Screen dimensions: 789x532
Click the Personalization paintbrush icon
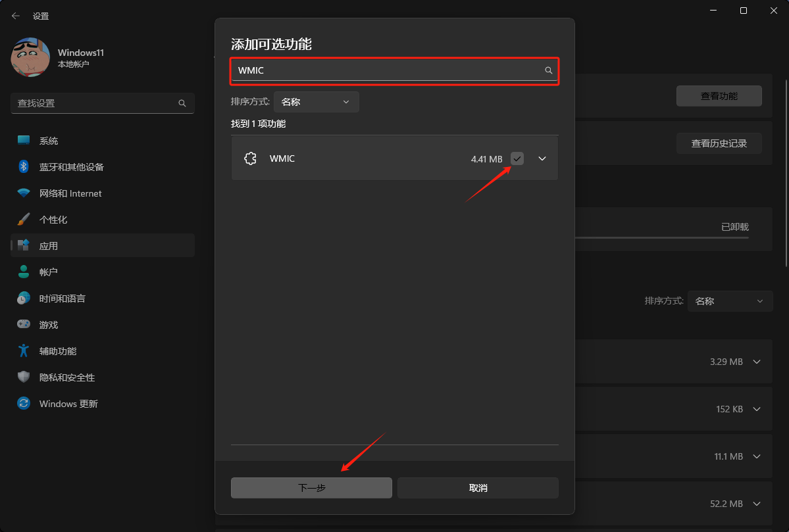click(x=24, y=220)
